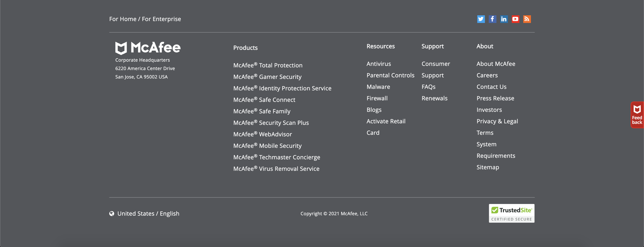Click the TrustedSite Certified Secure badge

click(512, 213)
